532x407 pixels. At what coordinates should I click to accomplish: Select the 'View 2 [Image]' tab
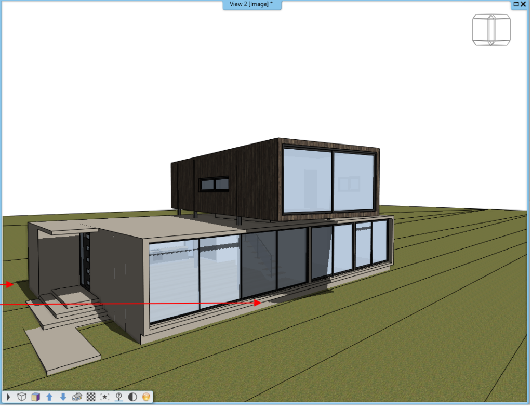252,4
